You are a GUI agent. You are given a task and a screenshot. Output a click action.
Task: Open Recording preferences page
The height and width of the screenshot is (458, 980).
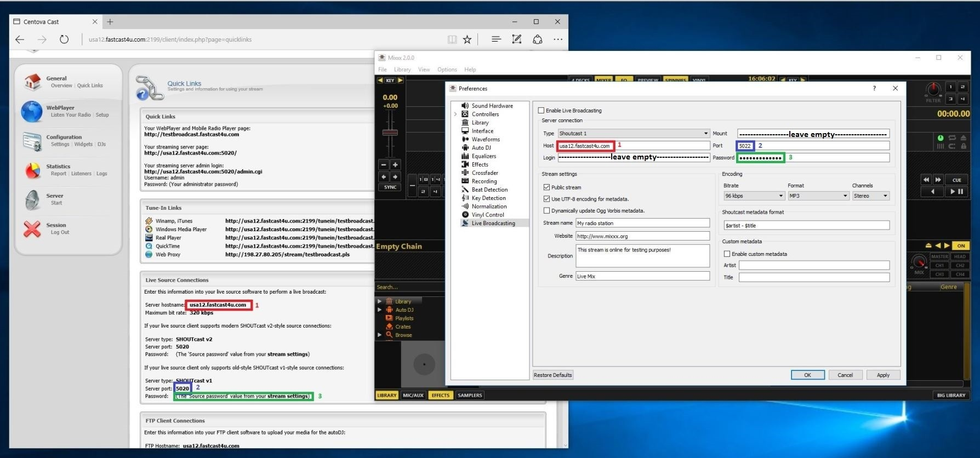[485, 181]
